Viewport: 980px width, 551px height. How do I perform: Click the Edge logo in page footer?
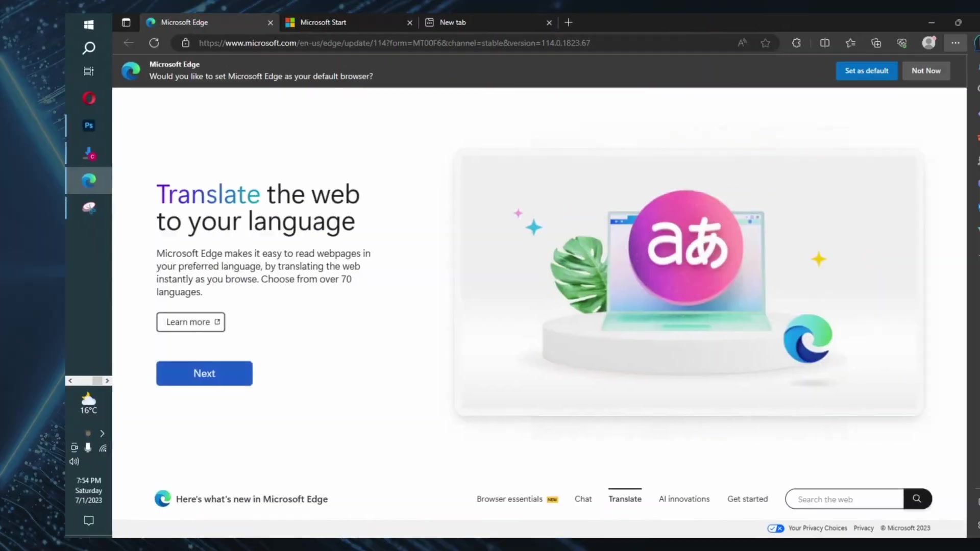[x=162, y=498]
